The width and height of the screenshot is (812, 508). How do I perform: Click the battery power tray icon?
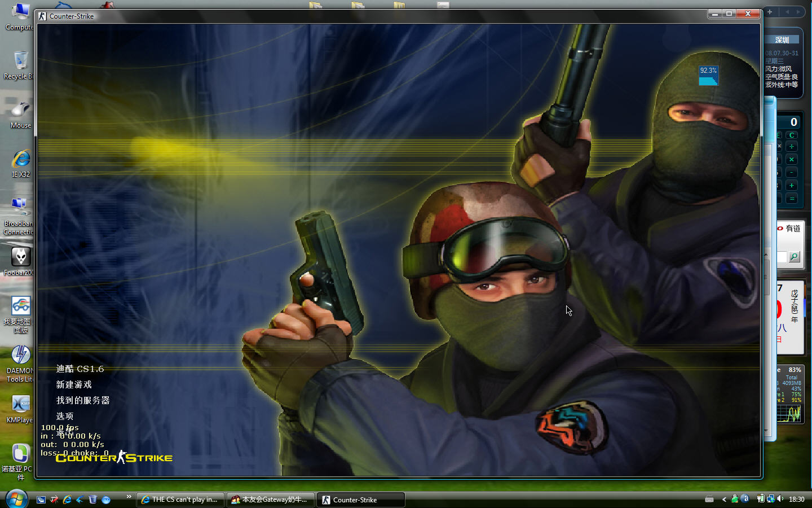tap(761, 499)
